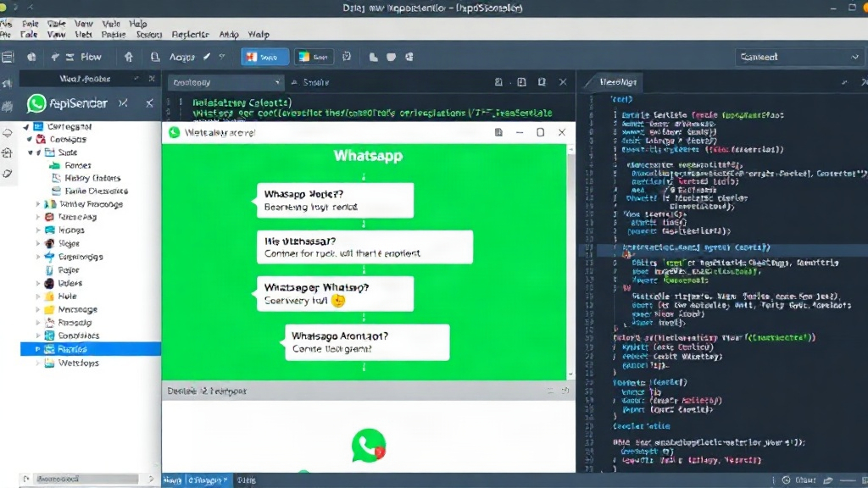Image resolution: width=868 pixels, height=488 pixels.
Task: Click the bookmark icon in the editor tab bar
Action: 542,82
